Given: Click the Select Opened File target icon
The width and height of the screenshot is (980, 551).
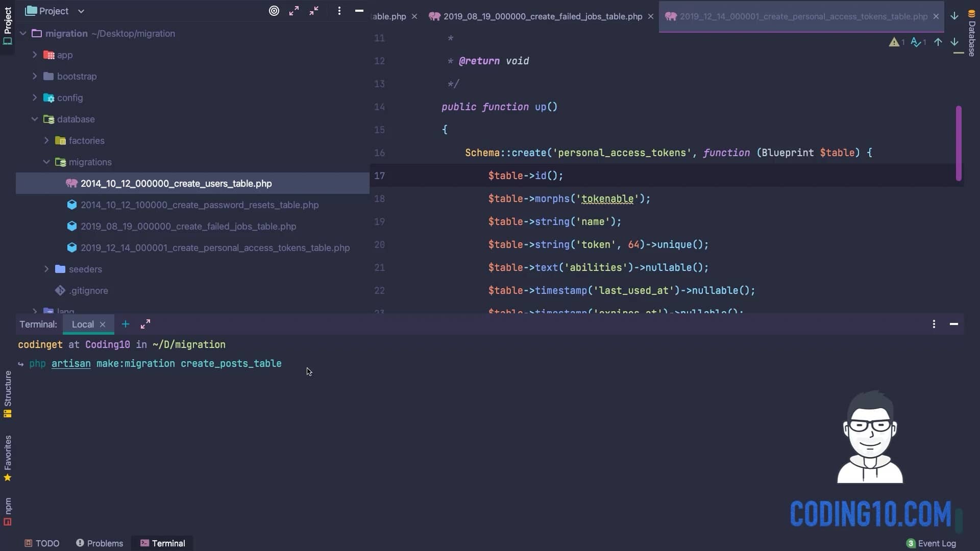Looking at the screenshot, I should click(274, 11).
